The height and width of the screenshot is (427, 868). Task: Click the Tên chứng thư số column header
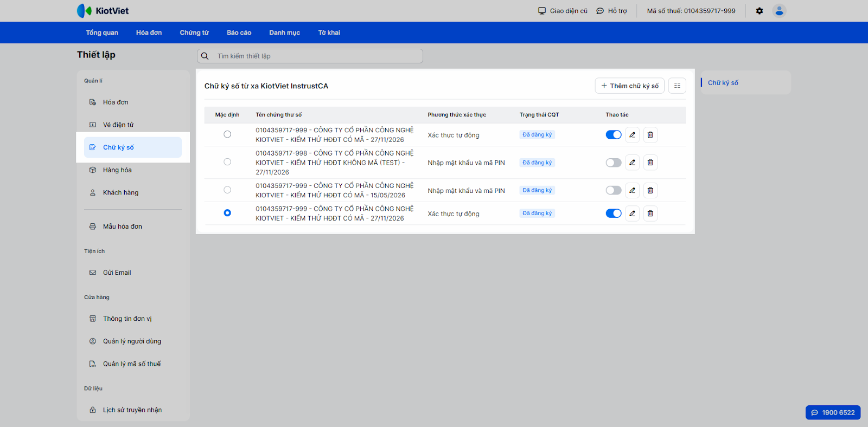click(x=279, y=115)
